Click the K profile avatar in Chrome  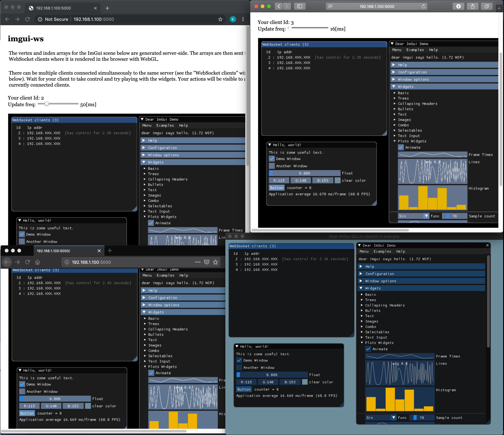[x=232, y=19]
